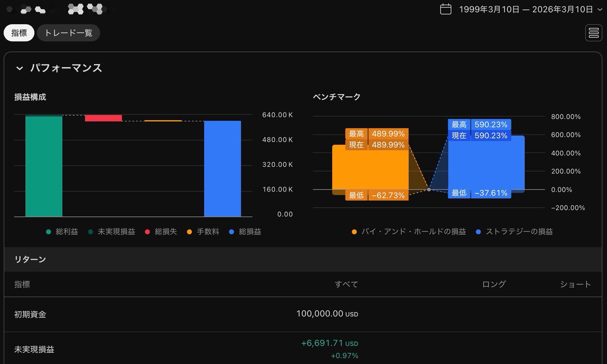
Task: Click the blue 最高 590.23% label
Action: click(480, 124)
